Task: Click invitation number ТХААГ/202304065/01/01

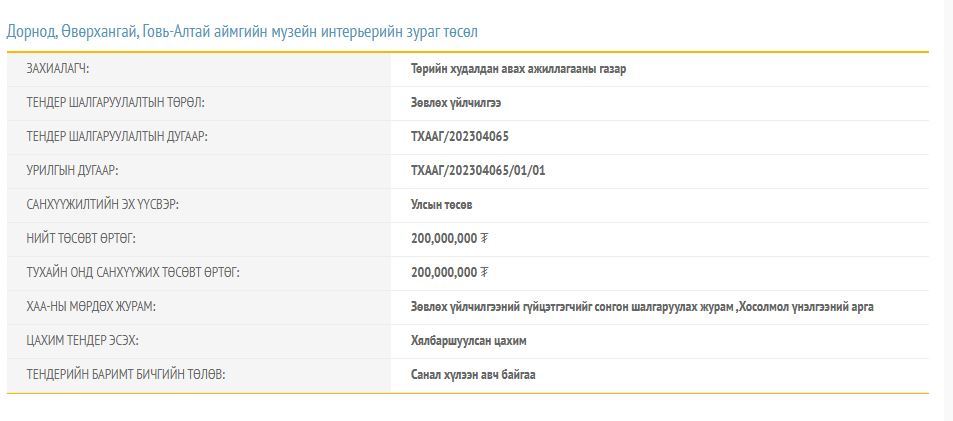Action: pos(478,171)
